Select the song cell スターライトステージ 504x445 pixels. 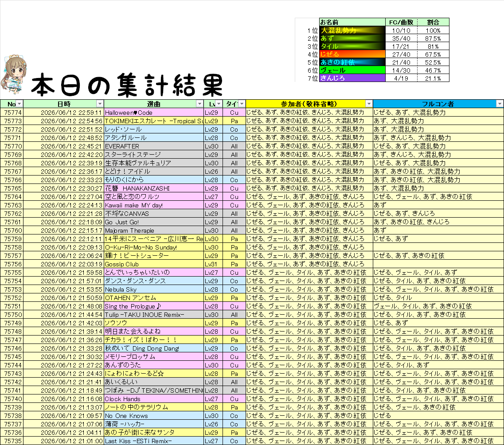(154, 155)
